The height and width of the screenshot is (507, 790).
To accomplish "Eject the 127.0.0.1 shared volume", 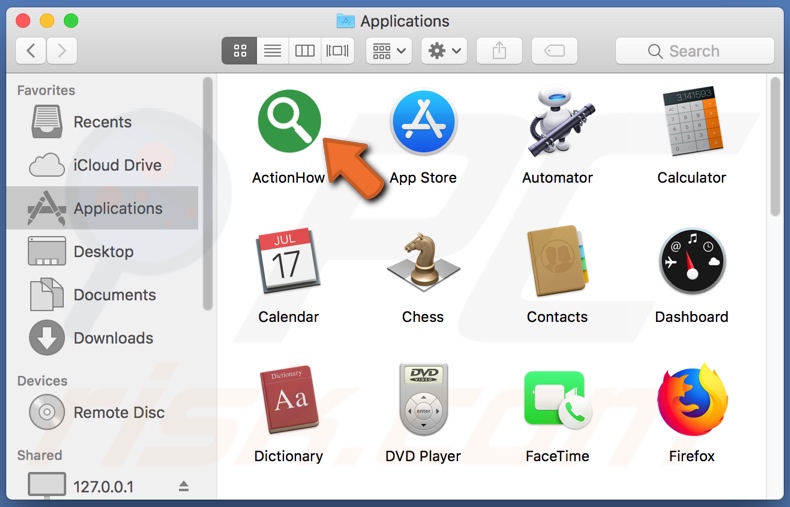I will point(183,486).
